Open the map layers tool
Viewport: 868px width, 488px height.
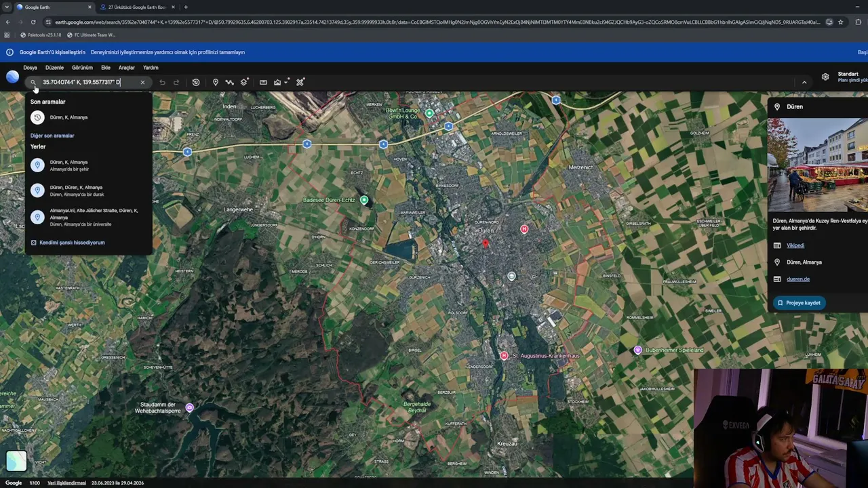coord(245,83)
